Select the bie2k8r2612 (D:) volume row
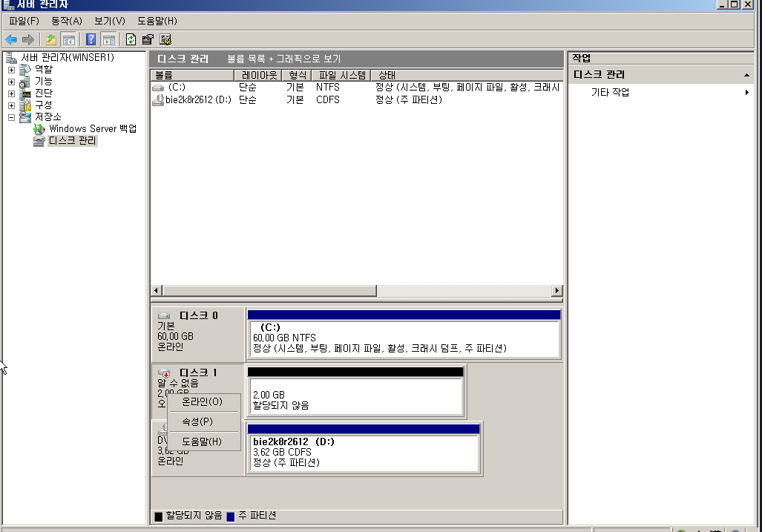The image size is (762, 532). tap(357, 99)
